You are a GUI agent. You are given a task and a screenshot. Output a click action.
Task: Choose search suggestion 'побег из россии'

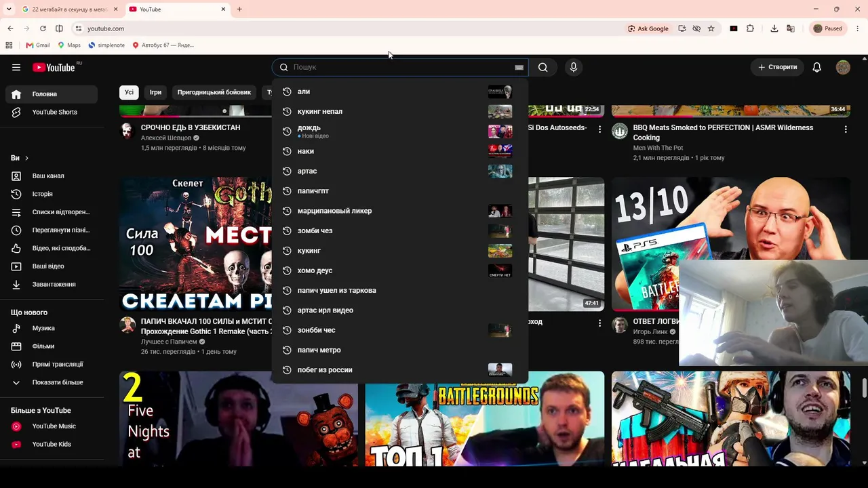(x=399, y=370)
